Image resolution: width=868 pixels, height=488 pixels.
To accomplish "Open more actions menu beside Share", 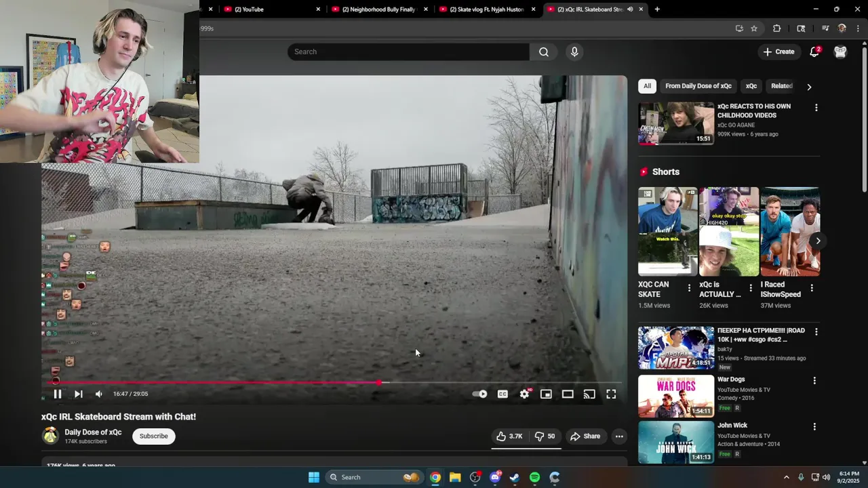I will 619,436.
